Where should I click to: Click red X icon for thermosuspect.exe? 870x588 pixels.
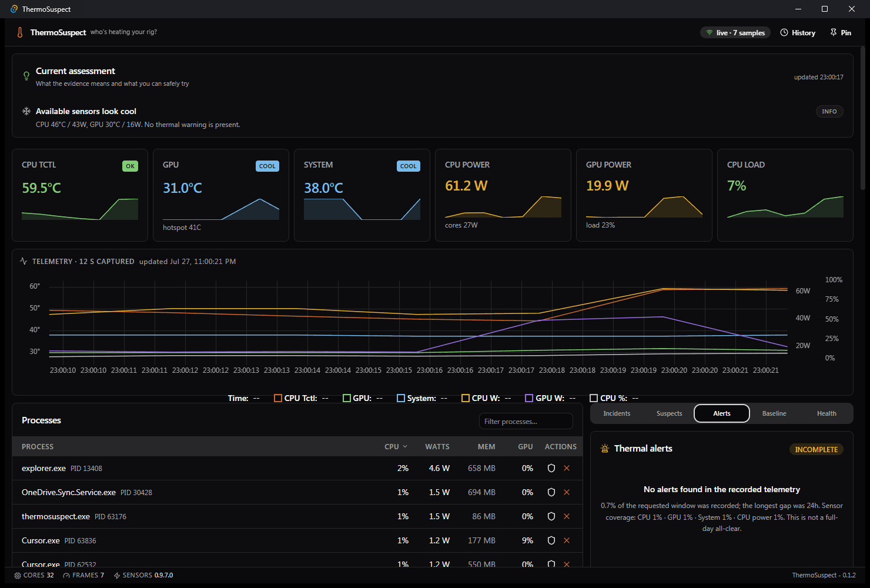tap(567, 516)
